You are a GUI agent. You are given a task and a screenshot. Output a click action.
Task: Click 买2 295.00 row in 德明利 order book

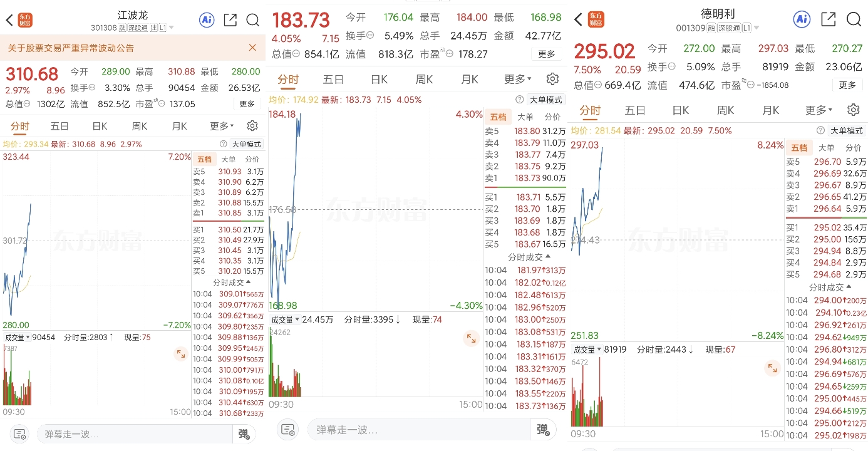click(x=827, y=239)
